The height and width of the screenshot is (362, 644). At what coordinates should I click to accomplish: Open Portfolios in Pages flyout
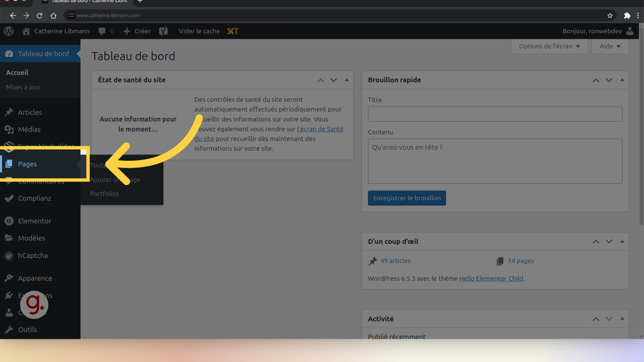[104, 194]
